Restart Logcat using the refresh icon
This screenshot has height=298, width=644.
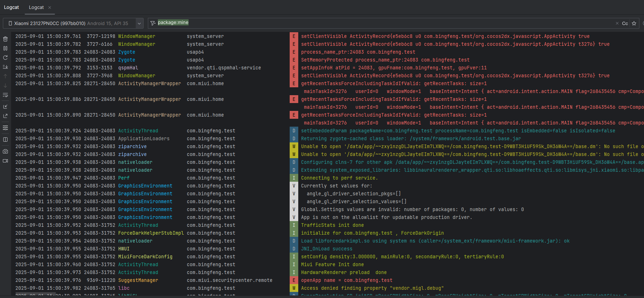point(5,58)
